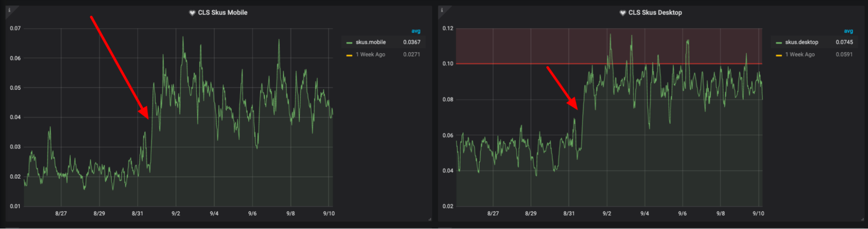868x229 pixels.
Task: Click the 0.0367 avg value for skus.mobile
Action: pyautogui.click(x=412, y=42)
